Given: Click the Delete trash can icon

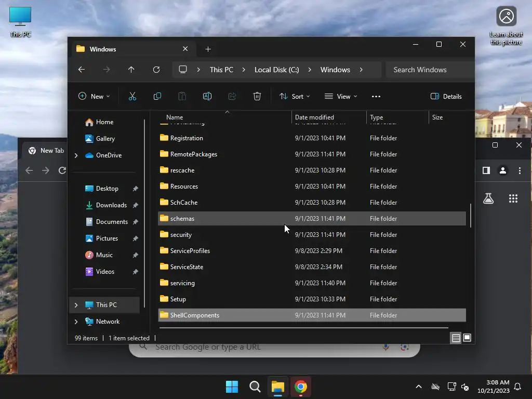Looking at the screenshot, I should point(257,96).
